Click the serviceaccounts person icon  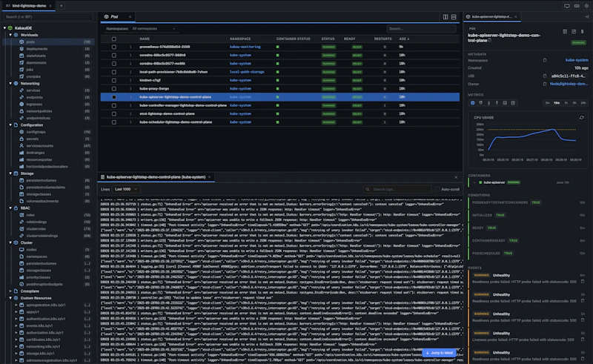click(x=21, y=146)
